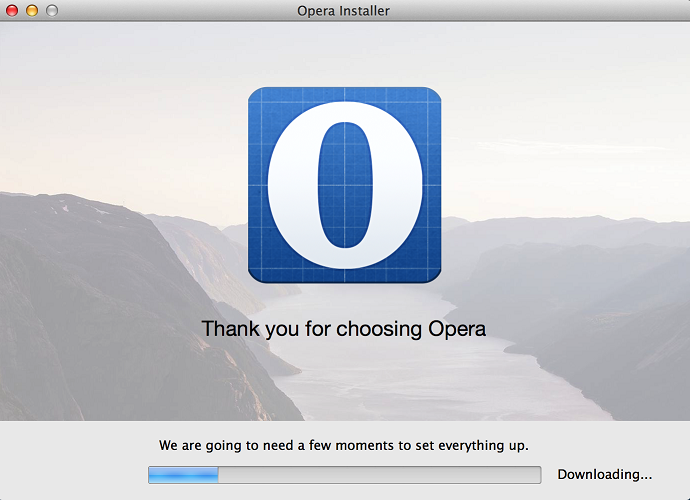Click the unfilled gray part of the progress bar
690x500 pixels.
pyautogui.click(x=380, y=475)
